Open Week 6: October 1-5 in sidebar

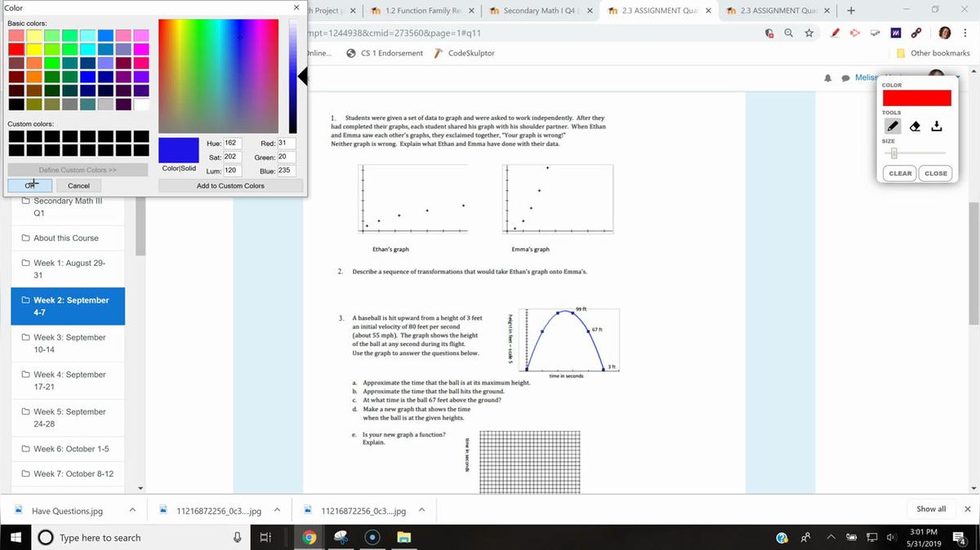pos(68,449)
